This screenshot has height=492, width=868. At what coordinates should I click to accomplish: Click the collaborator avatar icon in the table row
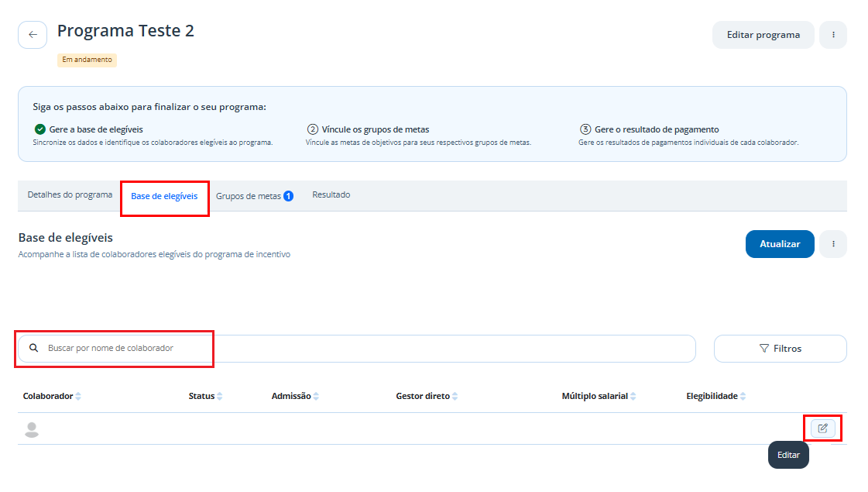[x=32, y=429]
